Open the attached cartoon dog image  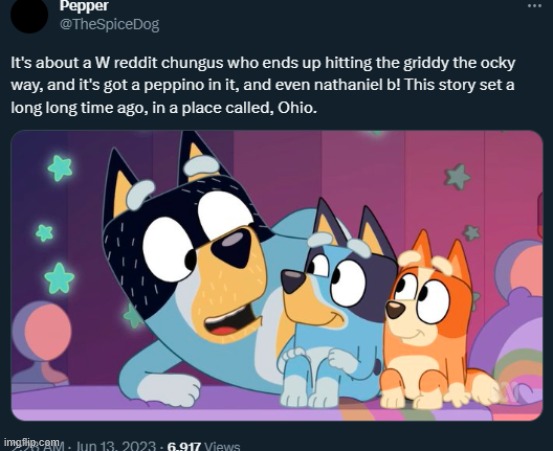[x=277, y=276]
